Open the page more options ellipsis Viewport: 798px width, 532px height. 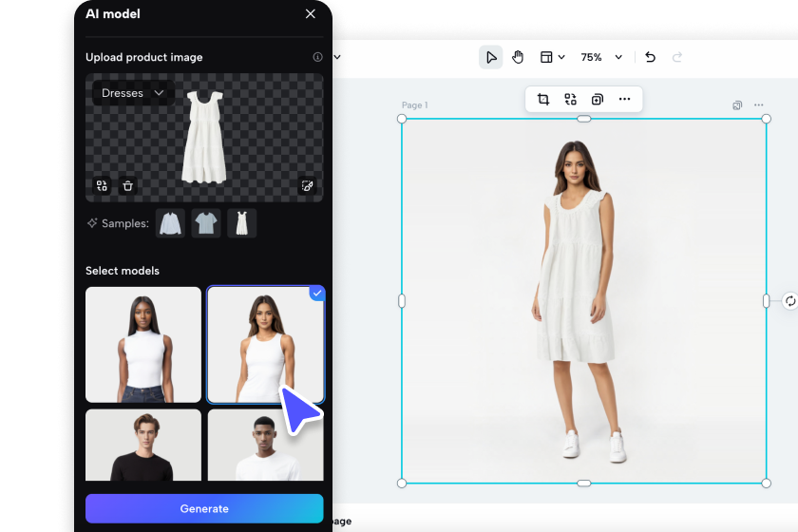pos(759,104)
